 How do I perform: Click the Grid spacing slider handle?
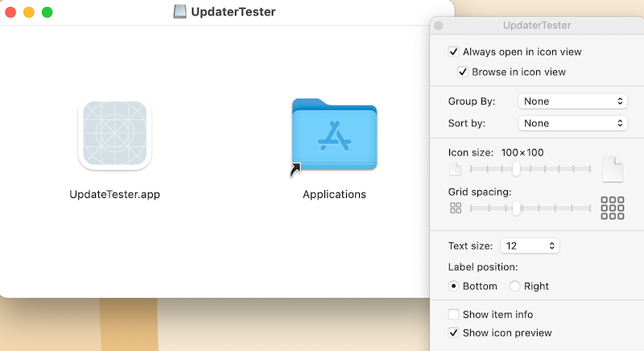tap(516, 209)
